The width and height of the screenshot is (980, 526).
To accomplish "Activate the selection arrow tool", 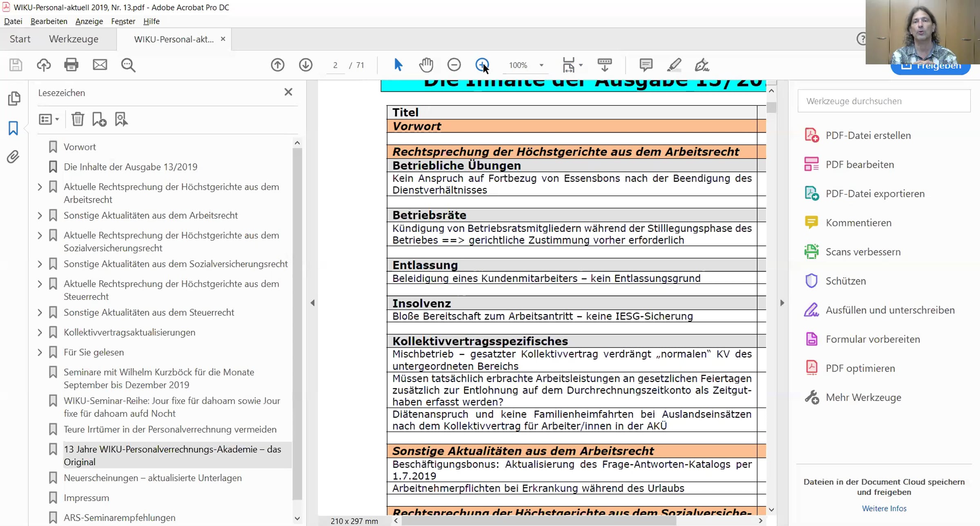I will coord(398,65).
